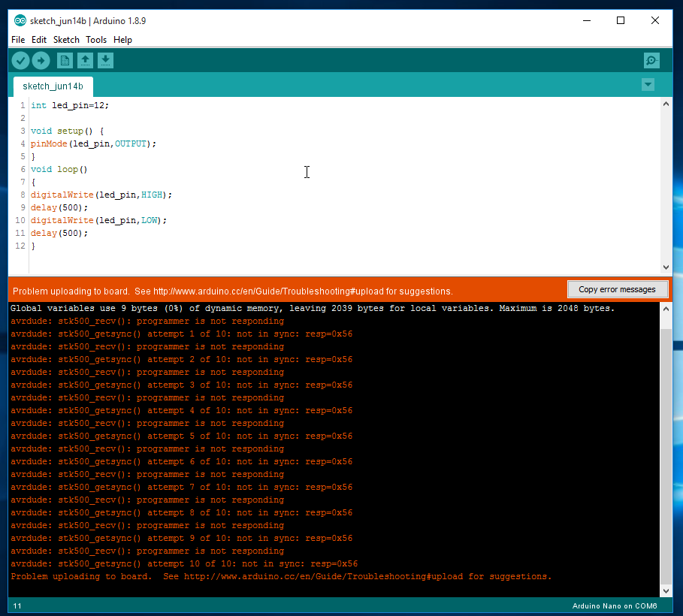
Task: Maximize the Arduino IDE window
Action: pyautogui.click(x=621, y=20)
